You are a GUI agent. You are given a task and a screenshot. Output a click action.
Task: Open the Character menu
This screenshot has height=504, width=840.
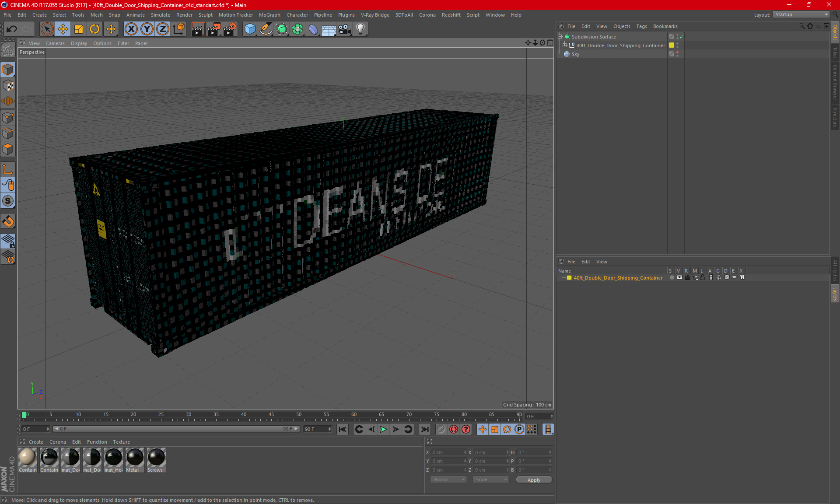(297, 15)
